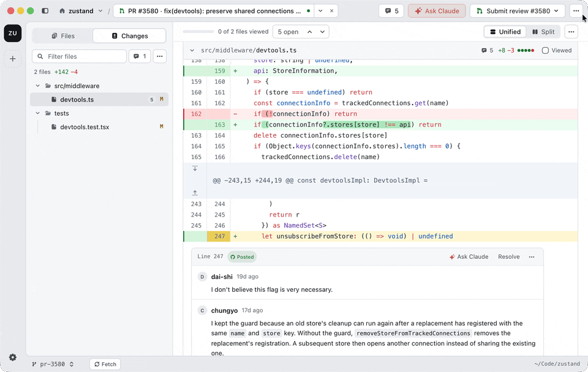The image size is (588, 372).
Task: Click the diff stat colored squares
Action: tap(526, 50)
